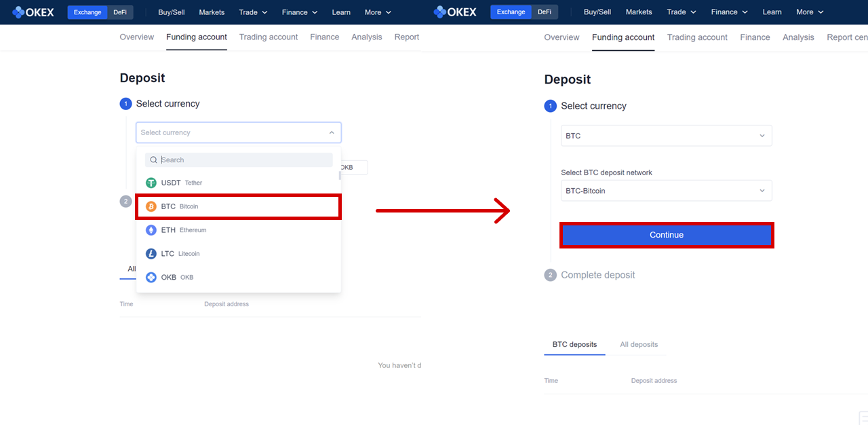Expand the More menu in left header

click(378, 12)
